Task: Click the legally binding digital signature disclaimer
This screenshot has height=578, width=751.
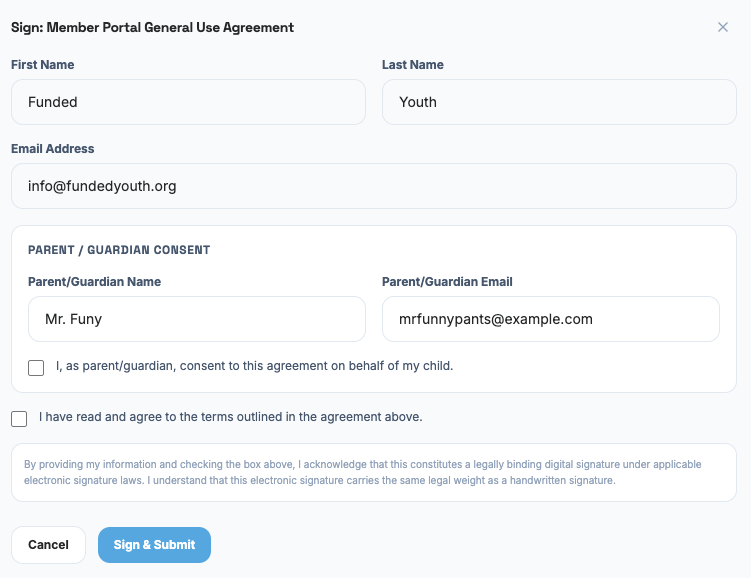Action: [362, 472]
